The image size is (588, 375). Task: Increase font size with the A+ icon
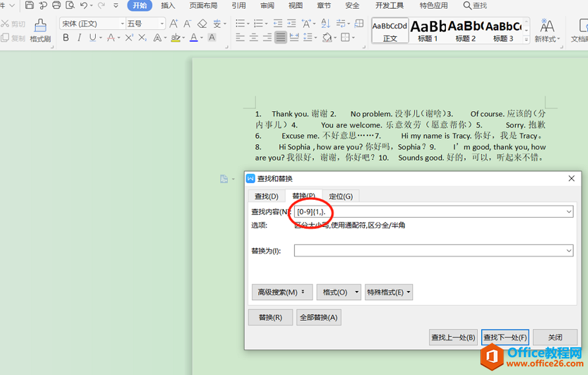174,24
